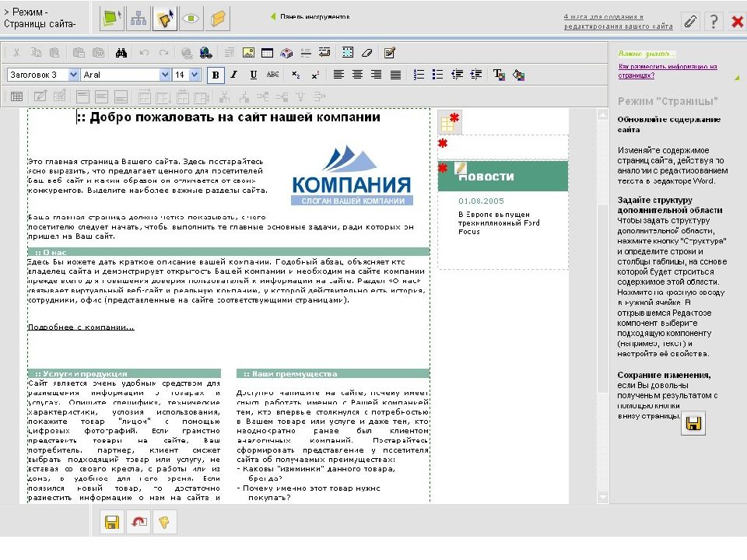The image size is (747, 560).
Task: Insert image using picture icon
Action: click(x=248, y=53)
